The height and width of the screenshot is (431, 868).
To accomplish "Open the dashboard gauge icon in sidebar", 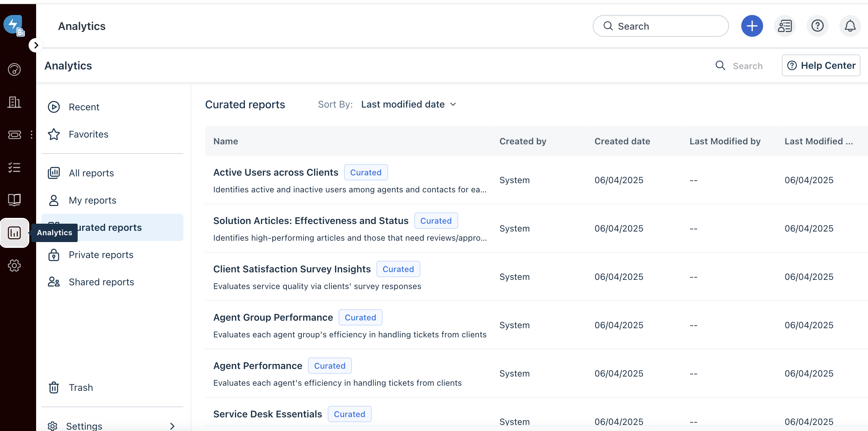I will click(14, 69).
